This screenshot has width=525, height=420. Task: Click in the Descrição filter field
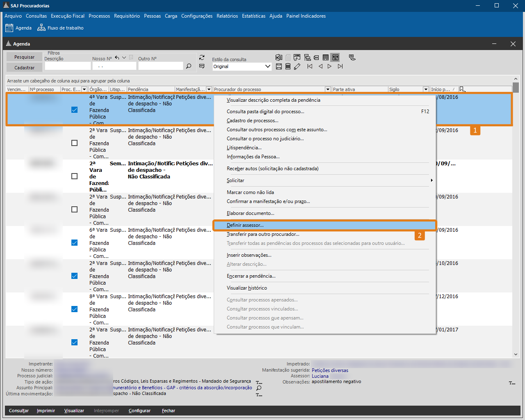tap(68, 66)
